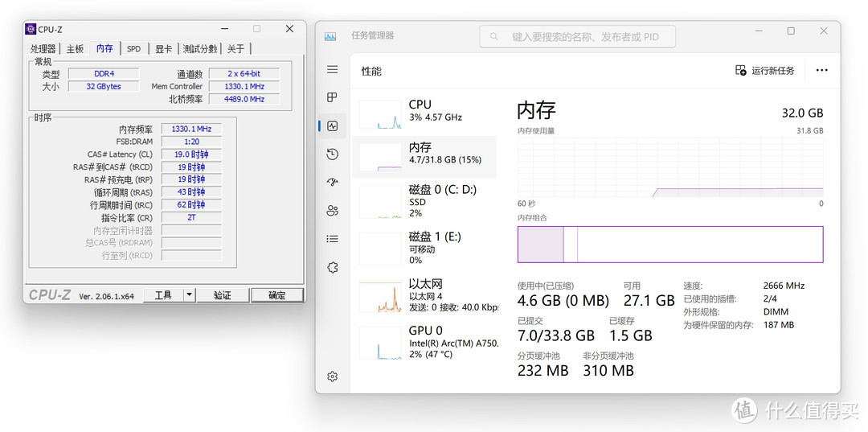Switch to 内存 tab in CPU-Z

[104, 48]
